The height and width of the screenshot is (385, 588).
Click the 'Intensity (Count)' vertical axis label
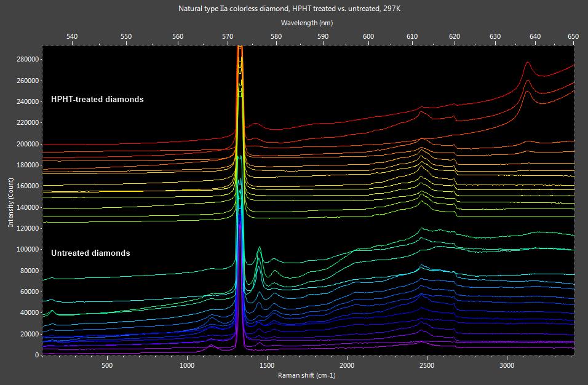point(10,202)
